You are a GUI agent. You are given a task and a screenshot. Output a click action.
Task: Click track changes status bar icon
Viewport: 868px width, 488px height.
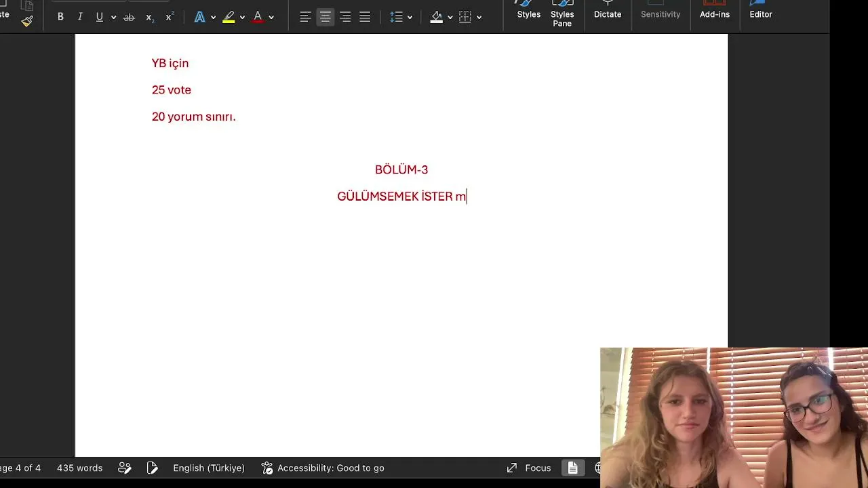(125, 468)
